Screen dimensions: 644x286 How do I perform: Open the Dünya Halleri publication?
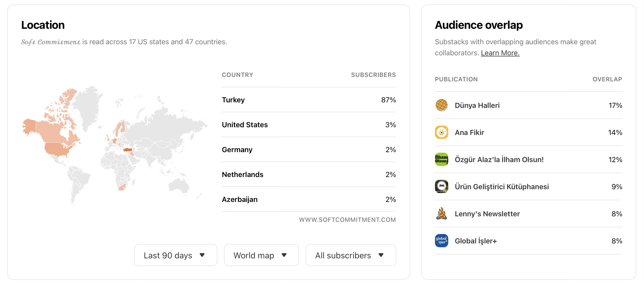coord(477,105)
